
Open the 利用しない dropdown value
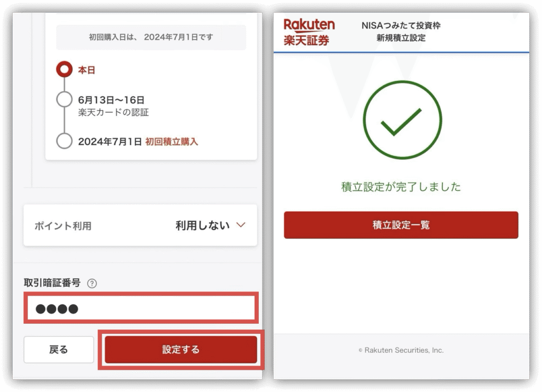(203, 225)
